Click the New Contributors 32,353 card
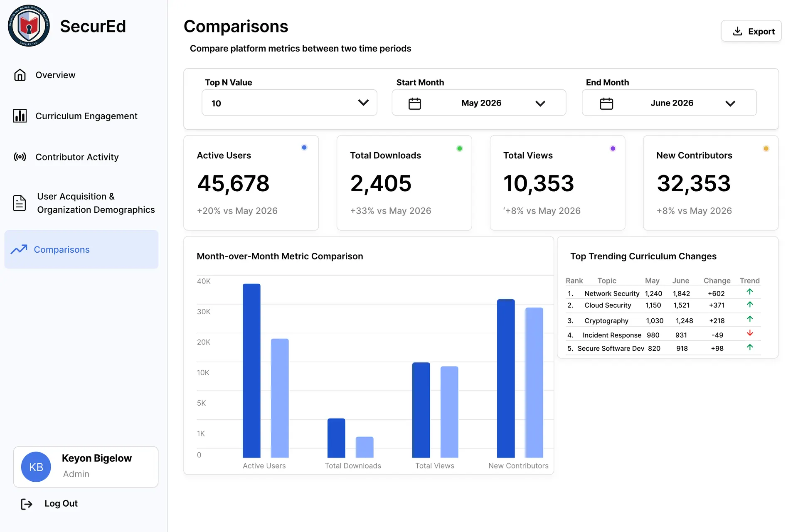798x532 pixels. click(711, 183)
